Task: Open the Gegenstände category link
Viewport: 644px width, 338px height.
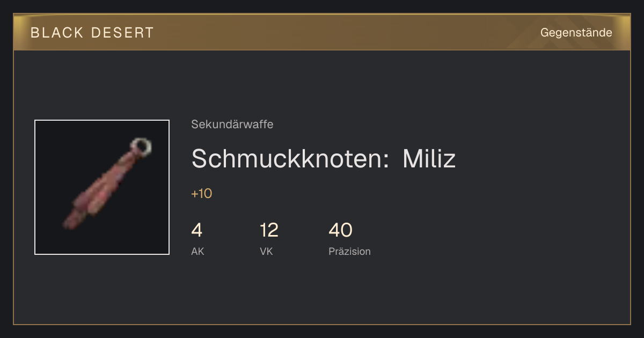Action: (576, 33)
